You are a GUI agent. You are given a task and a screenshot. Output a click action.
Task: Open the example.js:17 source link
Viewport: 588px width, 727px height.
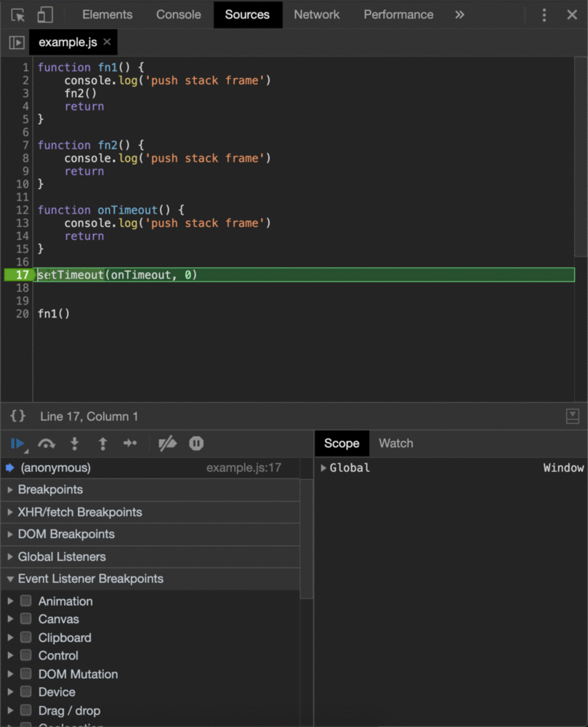tap(243, 467)
